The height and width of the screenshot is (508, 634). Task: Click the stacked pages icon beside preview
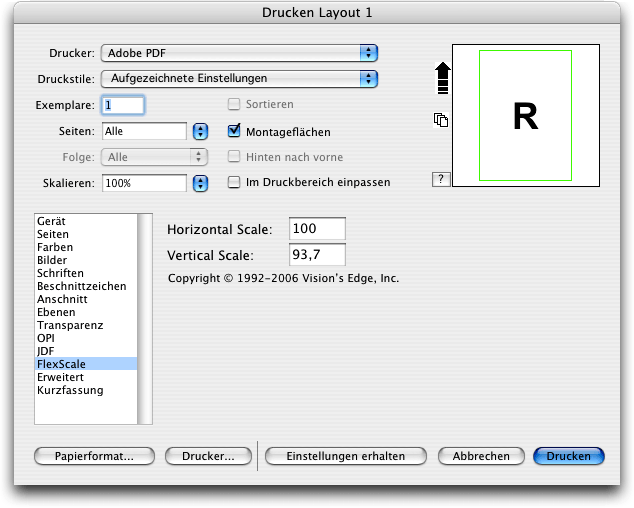(441, 120)
